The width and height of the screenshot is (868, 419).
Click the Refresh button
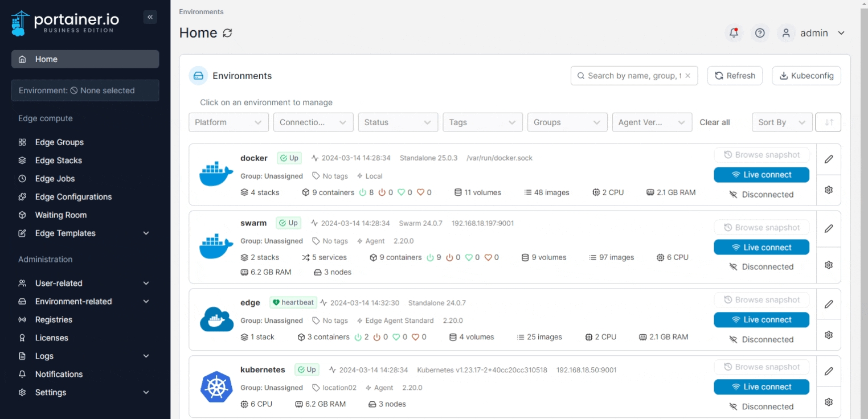click(735, 76)
